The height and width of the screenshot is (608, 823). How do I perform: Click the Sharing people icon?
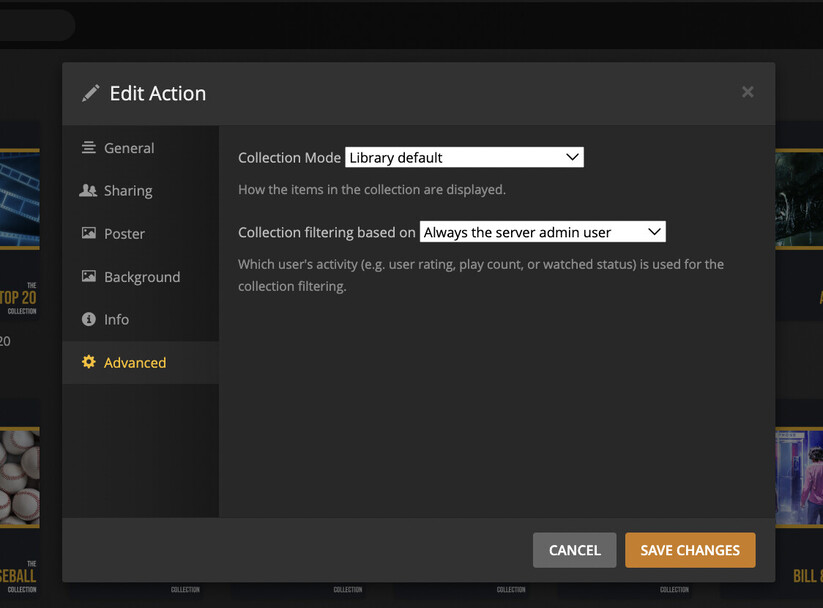pyautogui.click(x=88, y=190)
